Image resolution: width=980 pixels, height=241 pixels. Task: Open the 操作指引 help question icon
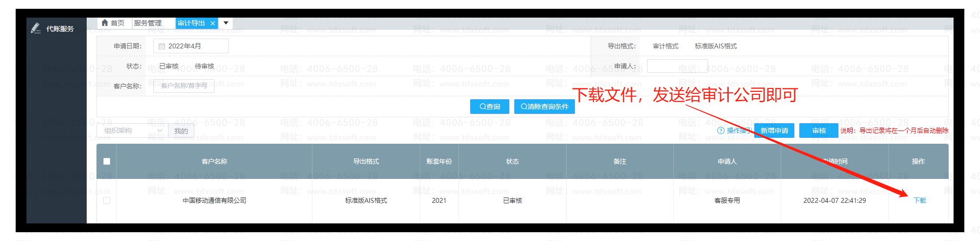click(720, 131)
